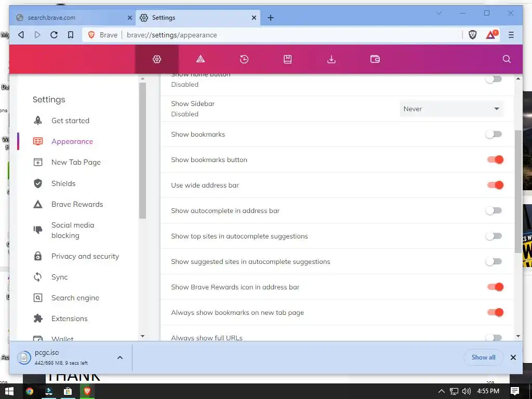Click the Brave taskbar icon
532x399 pixels.
(x=87, y=391)
